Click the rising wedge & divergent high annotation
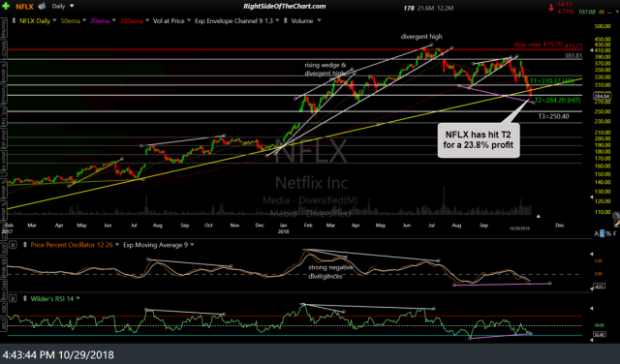620x364 pixels. pos(325,69)
